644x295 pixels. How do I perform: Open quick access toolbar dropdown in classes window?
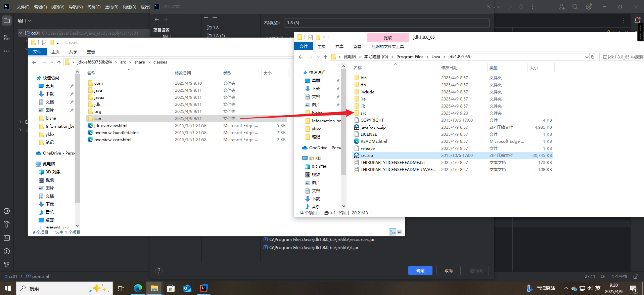[x=58, y=43]
